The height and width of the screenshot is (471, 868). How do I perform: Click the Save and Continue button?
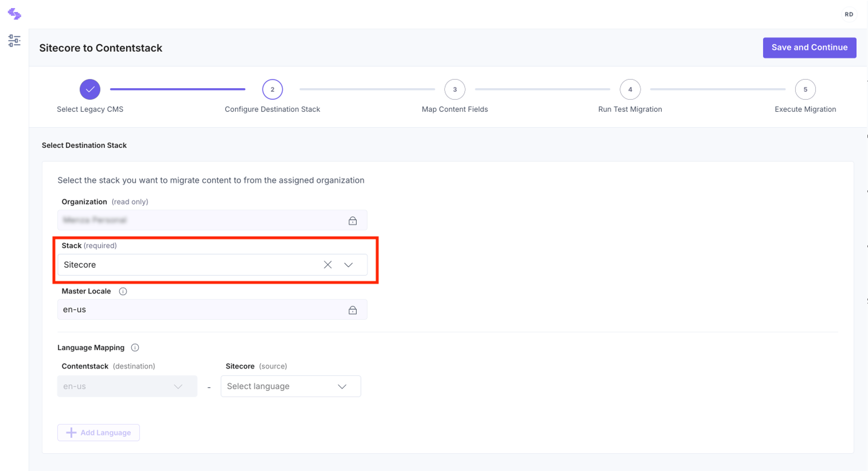(x=809, y=47)
